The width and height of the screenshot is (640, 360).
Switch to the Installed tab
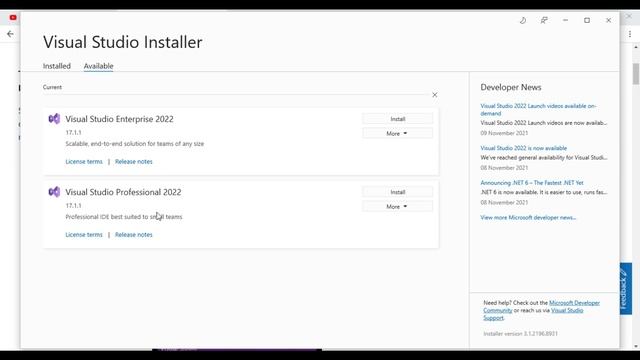click(57, 66)
